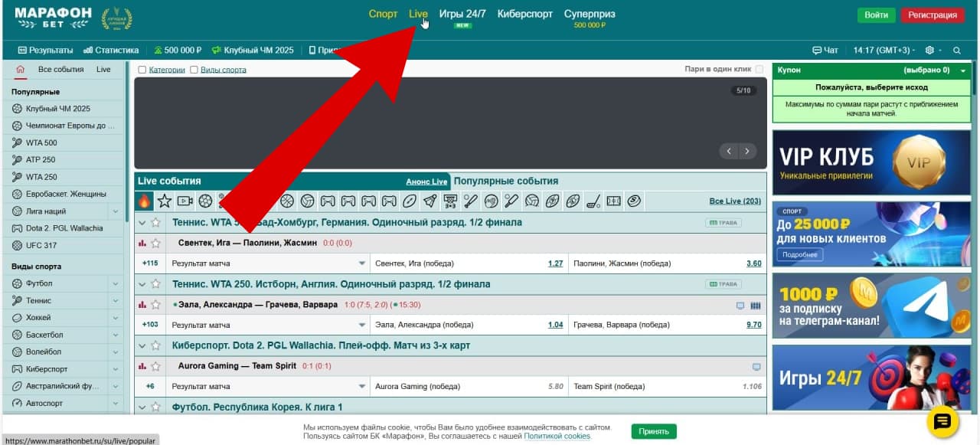Open the scoreboard icon on Зала — Грачева row
The height and width of the screenshot is (445, 980).
(x=756, y=306)
